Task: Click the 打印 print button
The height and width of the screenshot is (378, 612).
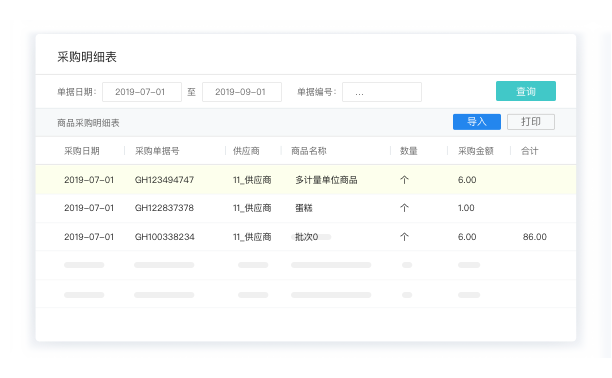Action: [x=531, y=122]
